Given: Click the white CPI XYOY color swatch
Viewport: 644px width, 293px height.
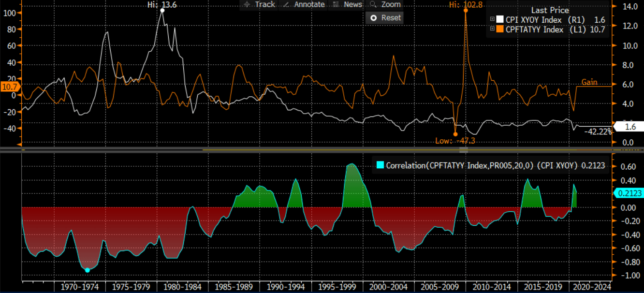Looking at the screenshot, I should click(x=500, y=20).
